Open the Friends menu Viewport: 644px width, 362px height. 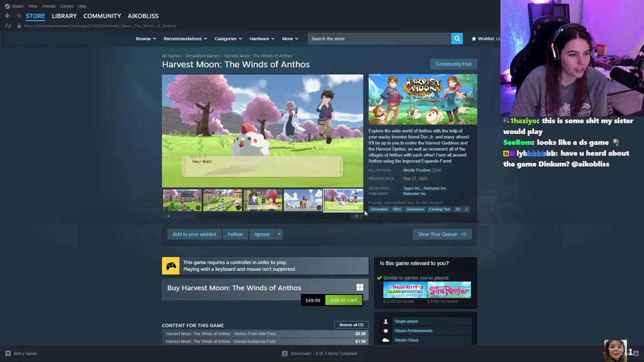point(49,6)
